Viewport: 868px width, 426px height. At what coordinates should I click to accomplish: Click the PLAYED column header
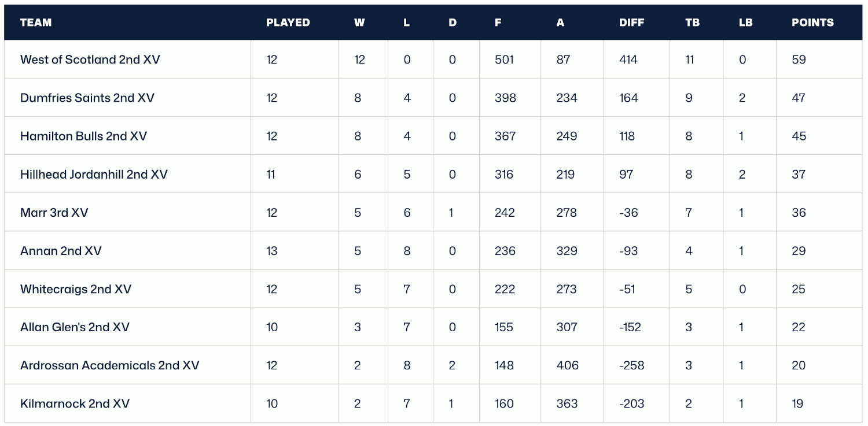coord(288,23)
